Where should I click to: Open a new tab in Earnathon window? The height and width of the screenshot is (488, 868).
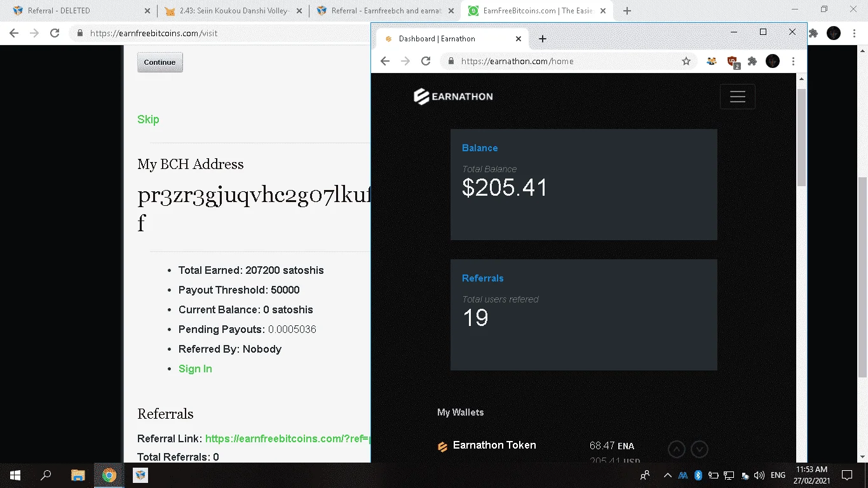[x=543, y=39]
